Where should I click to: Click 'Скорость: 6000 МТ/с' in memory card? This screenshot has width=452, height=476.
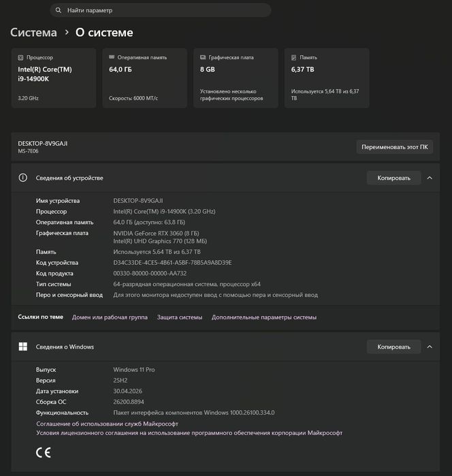click(133, 98)
